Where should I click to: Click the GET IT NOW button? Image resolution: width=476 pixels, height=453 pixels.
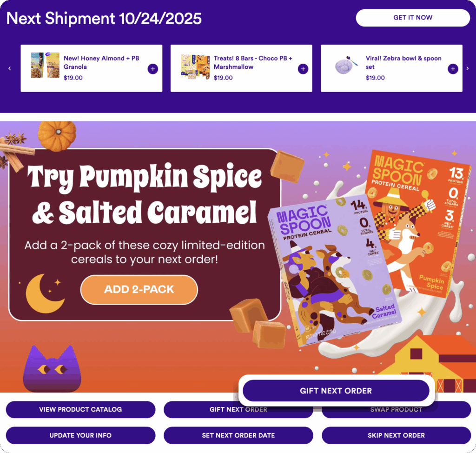[x=413, y=18]
